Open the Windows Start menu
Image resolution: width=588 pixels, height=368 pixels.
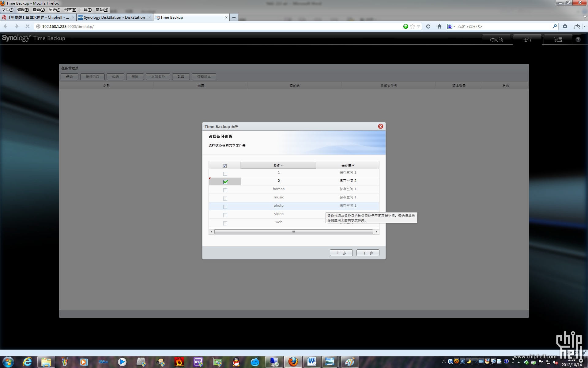(8, 362)
